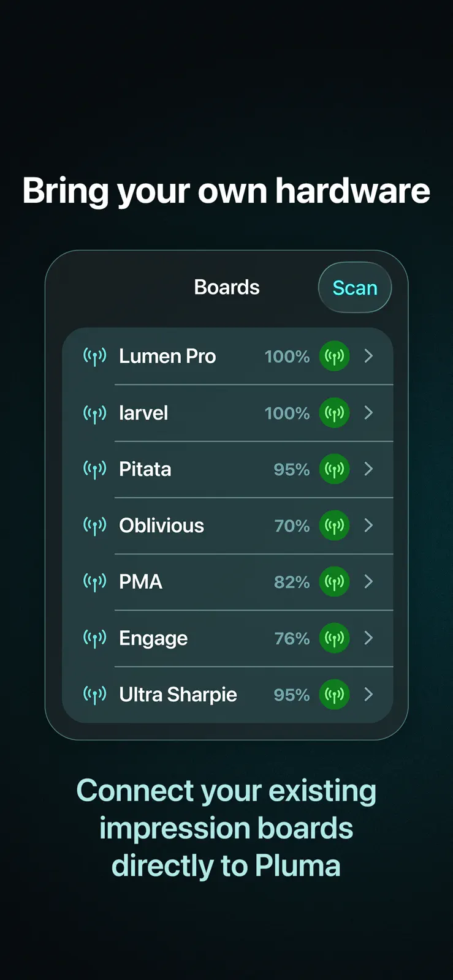The height and width of the screenshot is (980, 453).
Task: Click teal antenna icon left of Lumen Pro
Action: click(x=95, y=356)
